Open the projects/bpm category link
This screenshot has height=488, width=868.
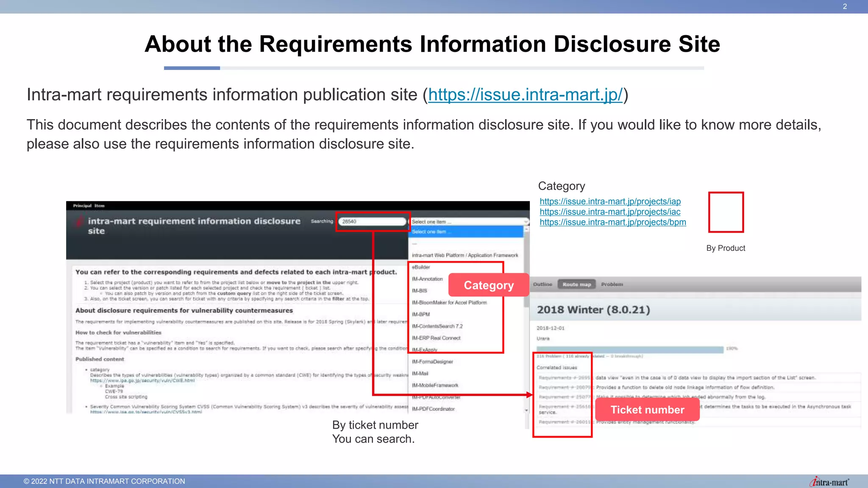[x=612, y=222]
